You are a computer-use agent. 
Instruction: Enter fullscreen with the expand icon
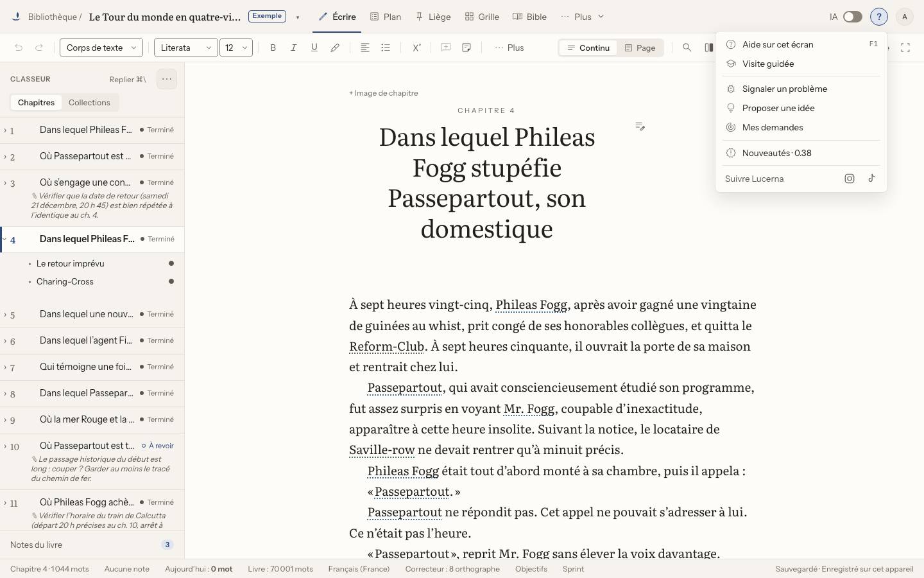point(905,48)
